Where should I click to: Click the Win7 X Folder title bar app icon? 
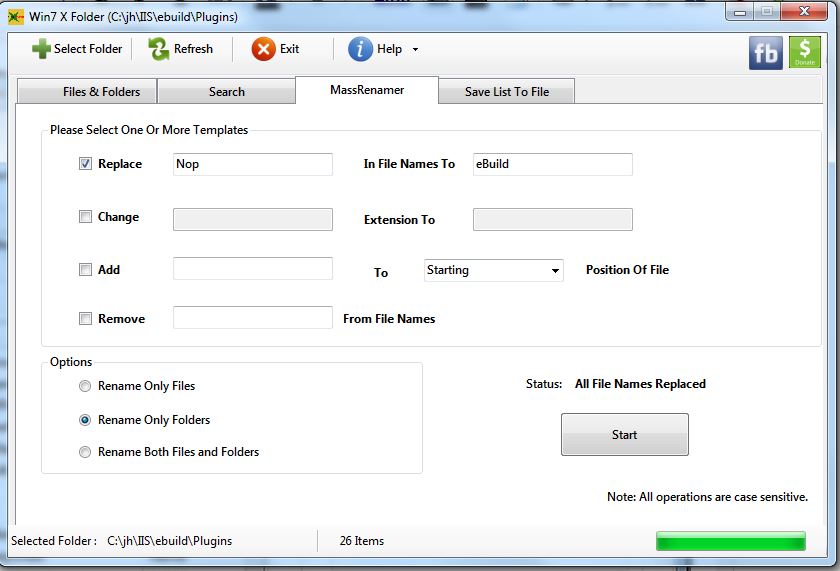pos(16,17)
